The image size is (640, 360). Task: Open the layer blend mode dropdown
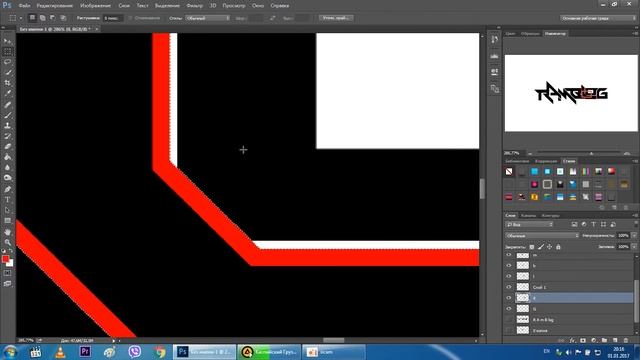[x=542, y=236]
